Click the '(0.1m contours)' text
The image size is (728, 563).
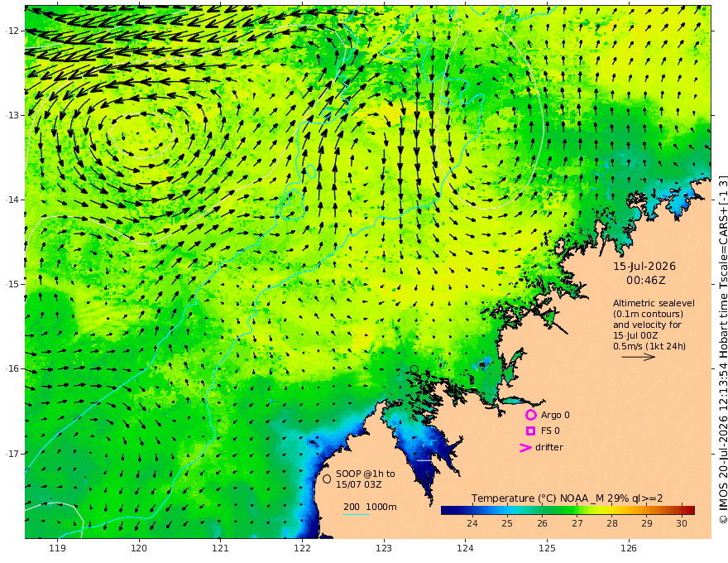[648, 315]
